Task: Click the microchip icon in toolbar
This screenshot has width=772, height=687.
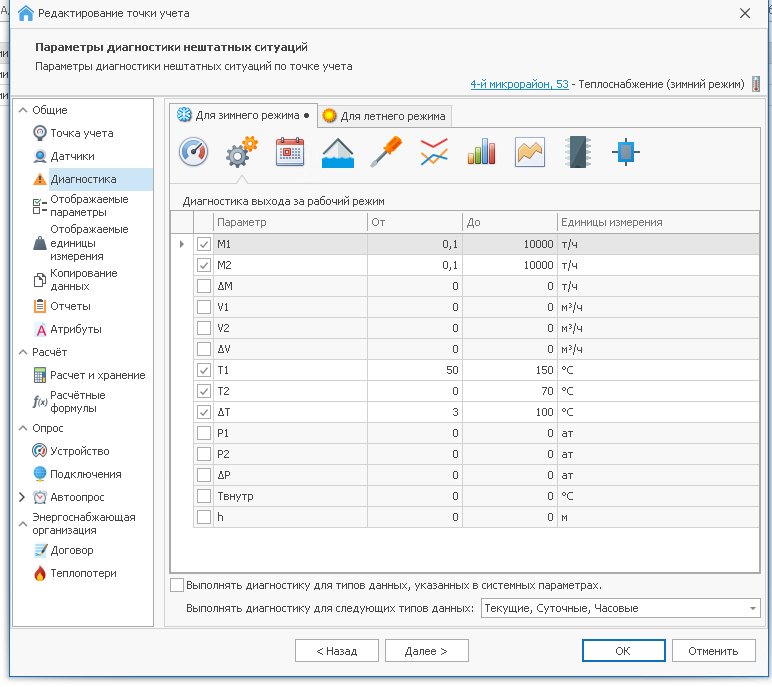Action: click(x=578, y=152)
